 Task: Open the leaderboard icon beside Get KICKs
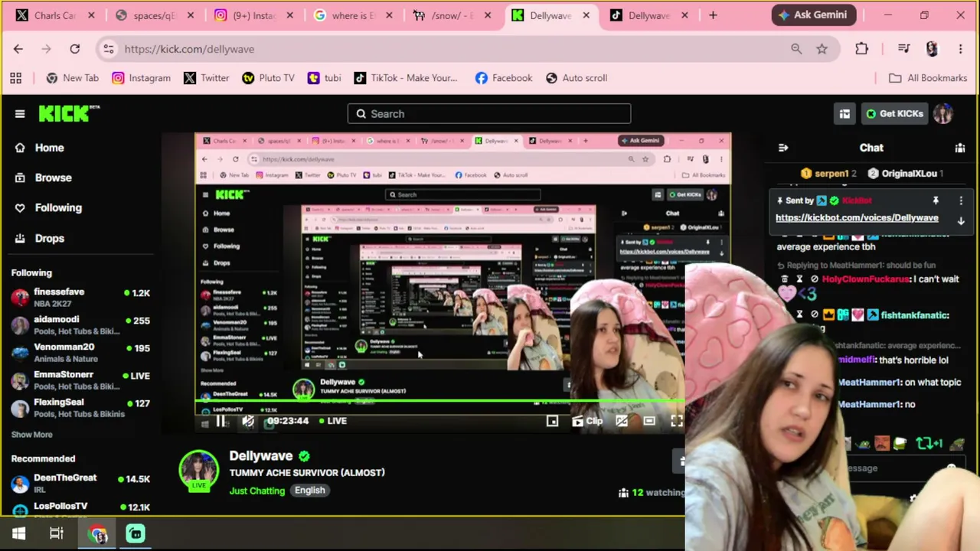pos(844,114)
